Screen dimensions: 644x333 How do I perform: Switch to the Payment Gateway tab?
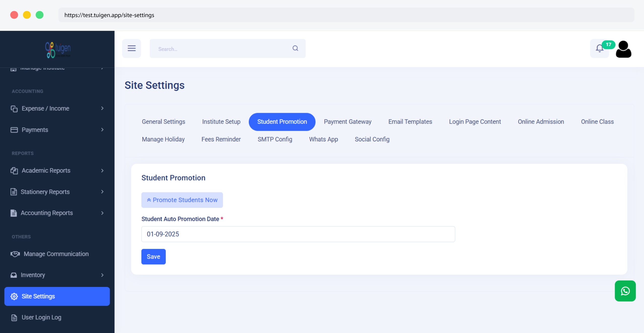(347, 122)
